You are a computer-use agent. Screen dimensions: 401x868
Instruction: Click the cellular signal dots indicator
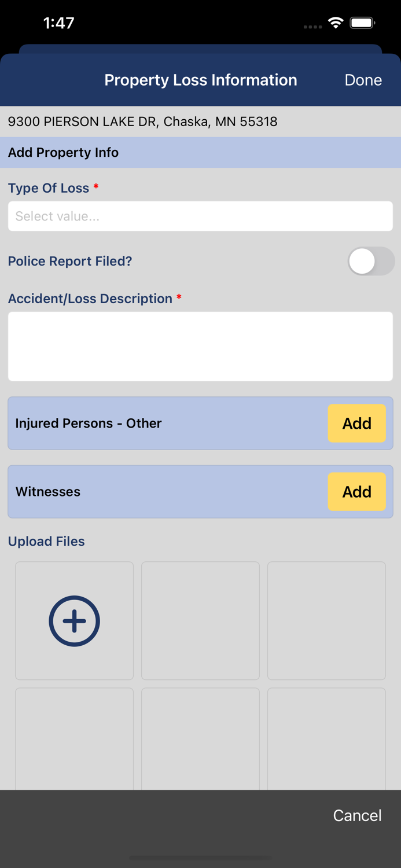[x=313, y=27]
